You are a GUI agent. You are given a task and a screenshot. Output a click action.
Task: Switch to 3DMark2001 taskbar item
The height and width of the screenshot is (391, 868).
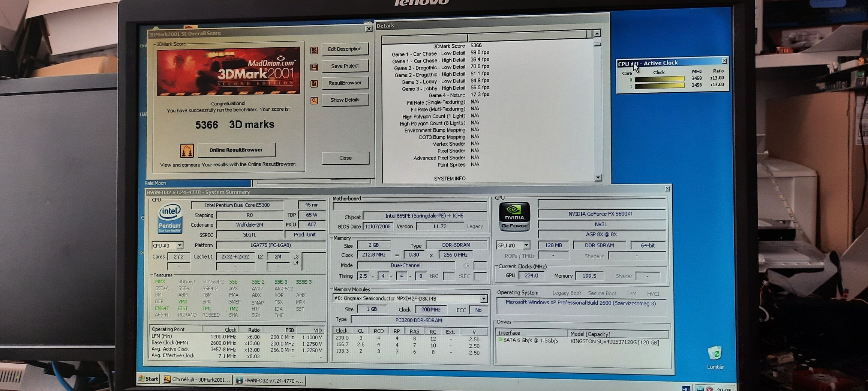(197, 380)
